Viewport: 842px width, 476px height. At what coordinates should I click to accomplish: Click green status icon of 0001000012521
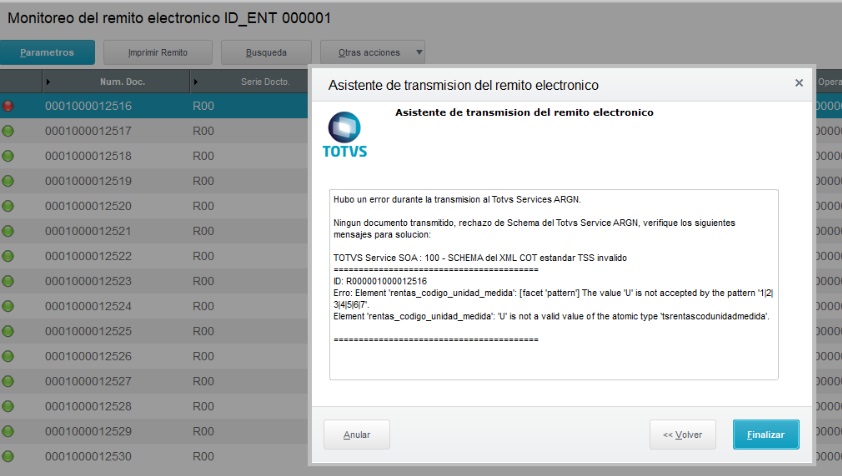[8, 231]
